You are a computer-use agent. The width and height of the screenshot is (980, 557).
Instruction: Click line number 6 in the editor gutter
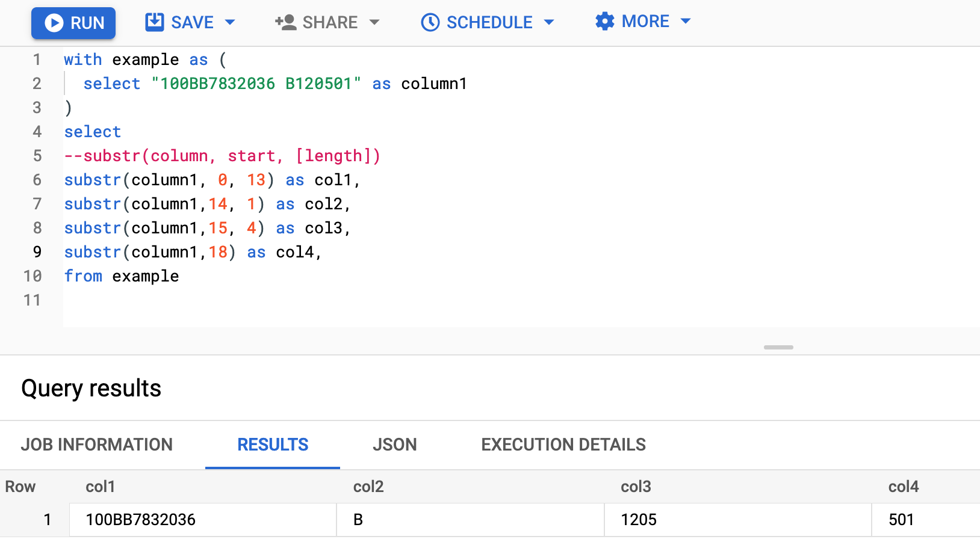click(37, 179)
